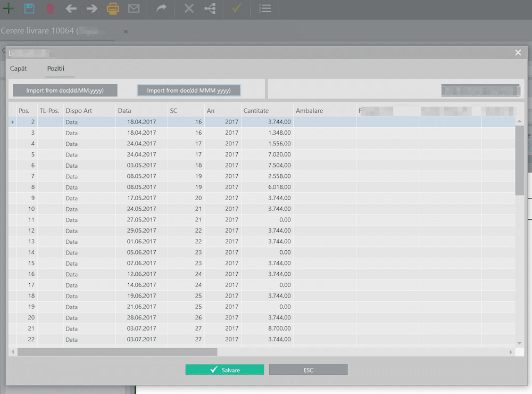Click the envelope email icon

[134, 9]
